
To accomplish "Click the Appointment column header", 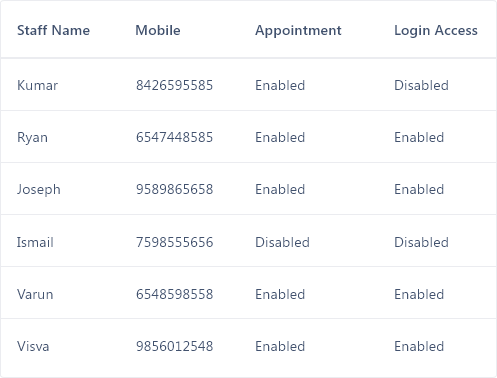I will (298, 31).
